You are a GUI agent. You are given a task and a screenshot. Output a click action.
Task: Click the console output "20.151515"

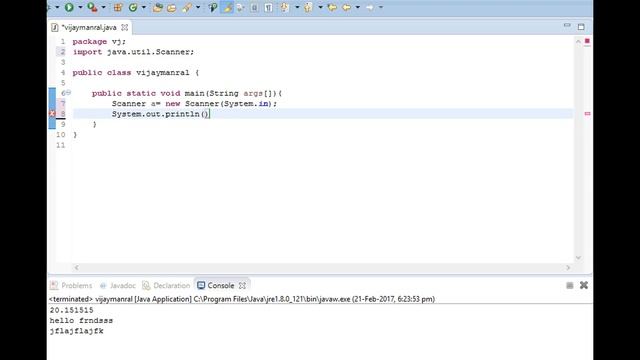[71, 310]
